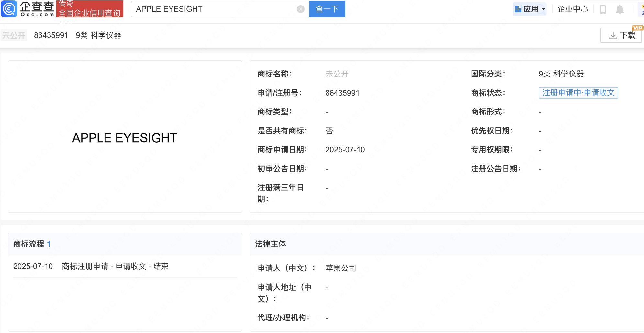Open the APPLE EYESIGHT trademark image
Viewport: 644px width, 333px height.
point(125,138)
